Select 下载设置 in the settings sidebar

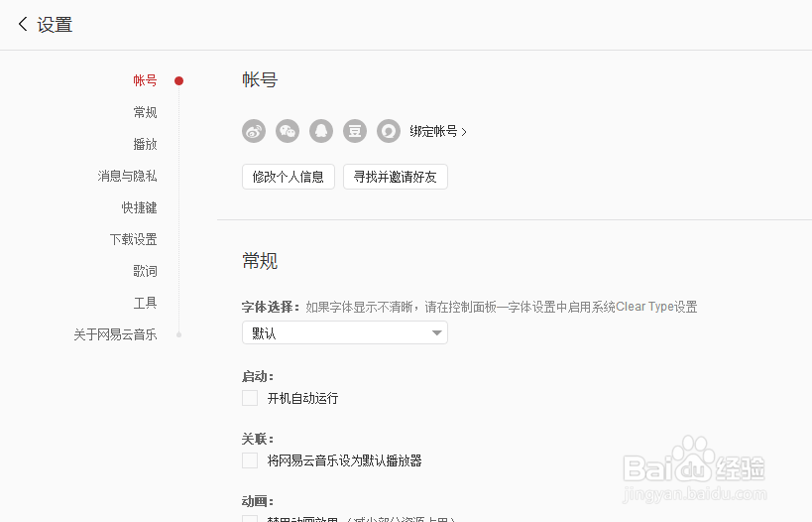tap(133, 239)
